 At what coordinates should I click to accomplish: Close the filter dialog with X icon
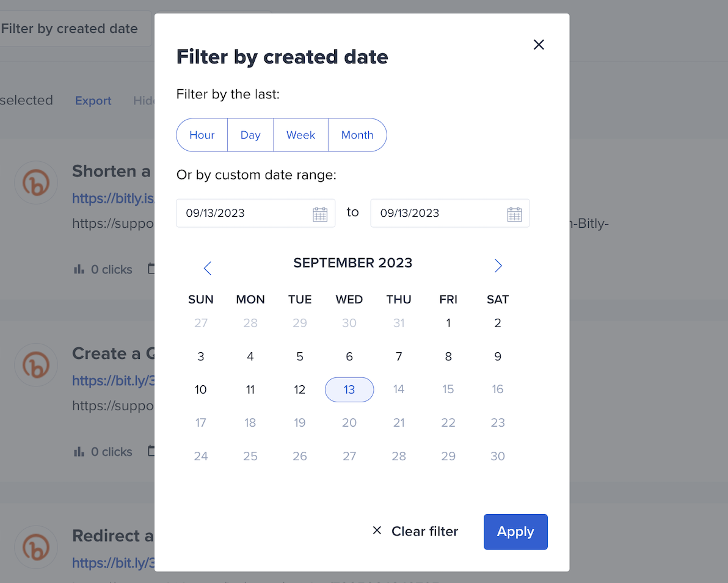[x=539, y=45]
